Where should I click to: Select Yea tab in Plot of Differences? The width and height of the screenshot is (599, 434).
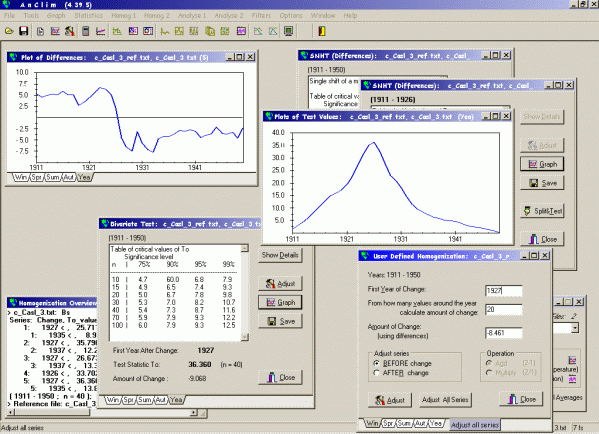pyautogui.click(x=84, y=177)
